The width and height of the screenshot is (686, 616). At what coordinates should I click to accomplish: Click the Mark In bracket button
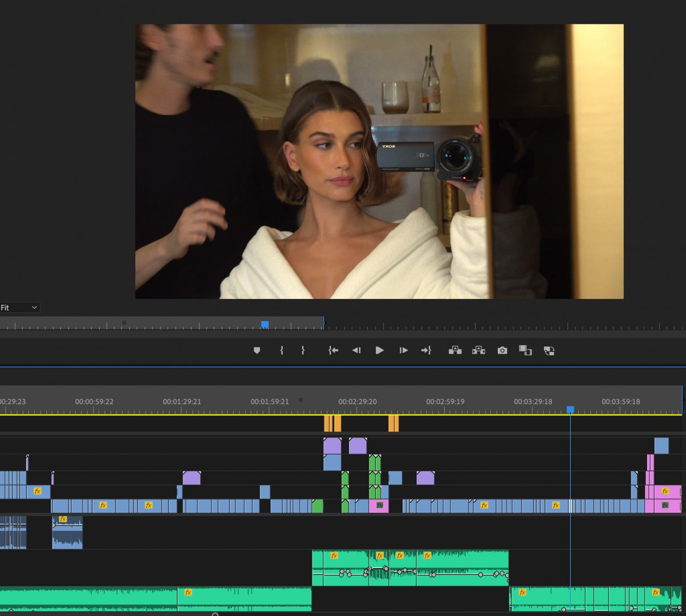tap(282, 350)
